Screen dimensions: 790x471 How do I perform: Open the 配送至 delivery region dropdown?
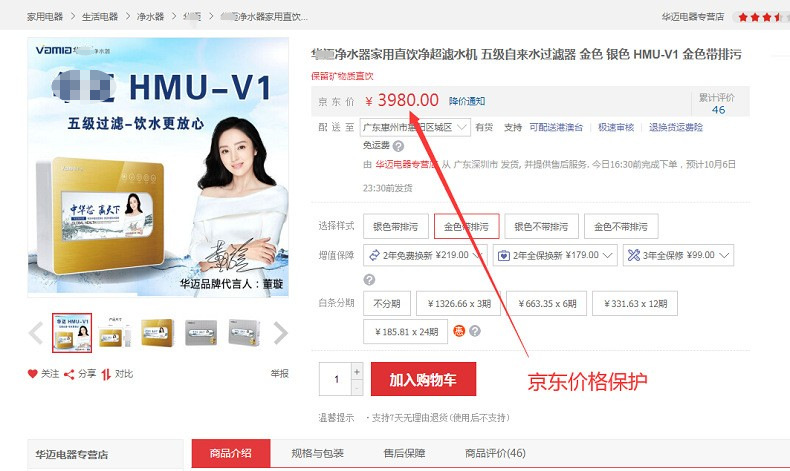[x=415, y=127]
